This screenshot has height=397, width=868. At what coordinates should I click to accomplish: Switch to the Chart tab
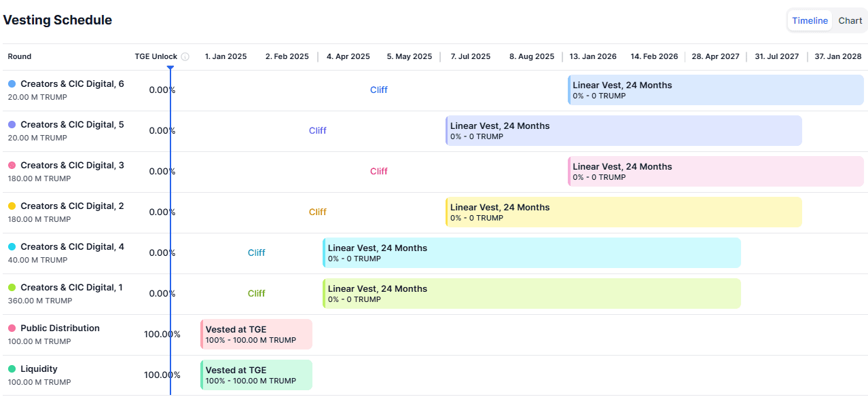tap(850, 20)
